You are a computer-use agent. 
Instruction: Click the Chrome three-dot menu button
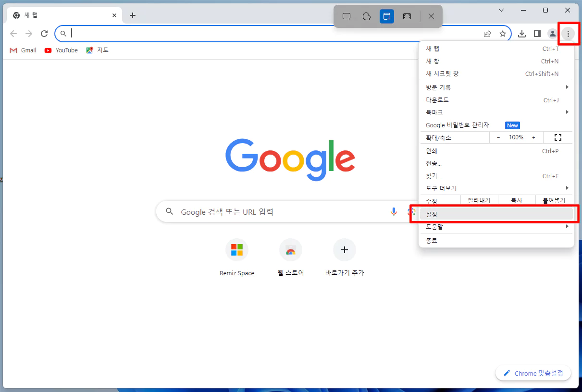(568, 34)
